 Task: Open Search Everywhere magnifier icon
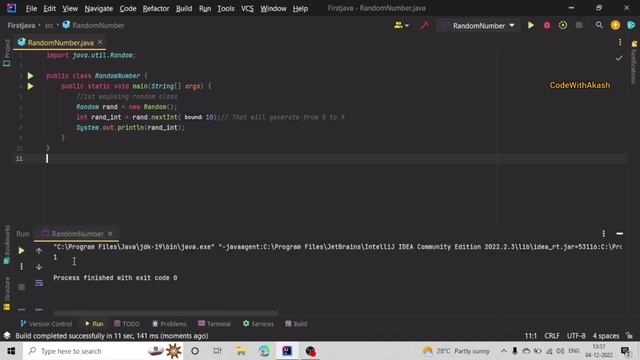(x=599, y=25)
